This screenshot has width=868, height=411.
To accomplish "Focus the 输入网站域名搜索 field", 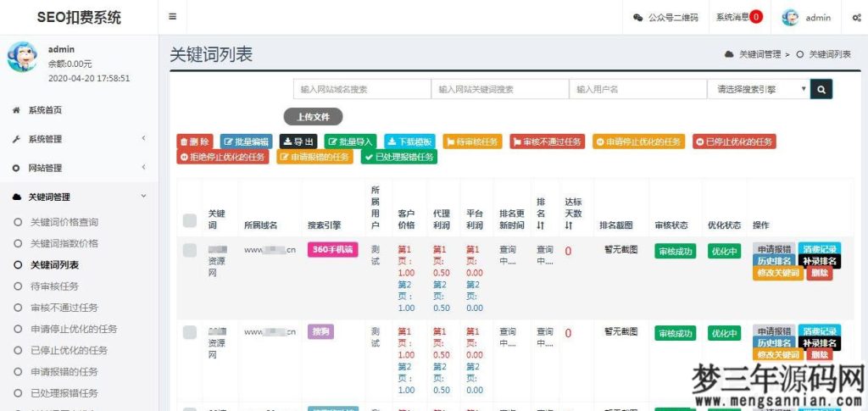I will click(x=362, y=88).
